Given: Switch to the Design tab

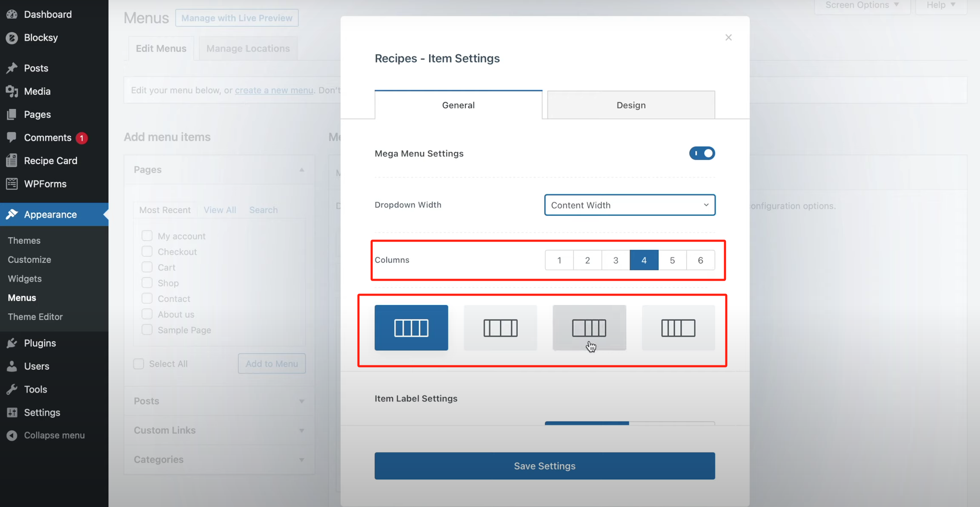Looking at the screenshot, I should point(630,105).
